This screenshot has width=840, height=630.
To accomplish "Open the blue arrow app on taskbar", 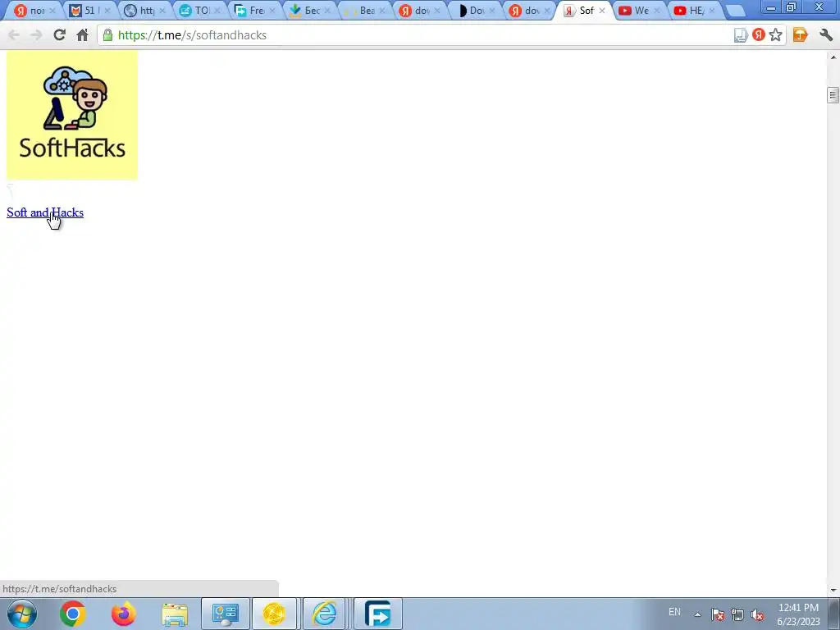I will 377,614.
